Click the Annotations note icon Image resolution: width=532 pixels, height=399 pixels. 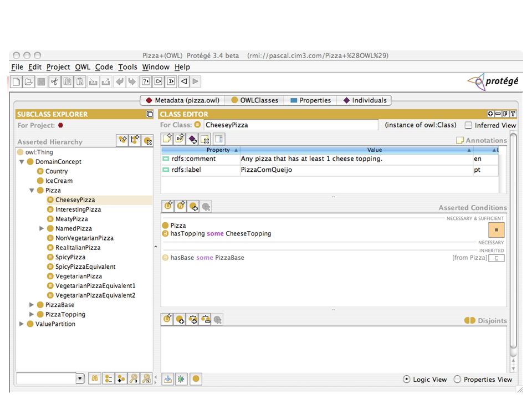point(460,140)
